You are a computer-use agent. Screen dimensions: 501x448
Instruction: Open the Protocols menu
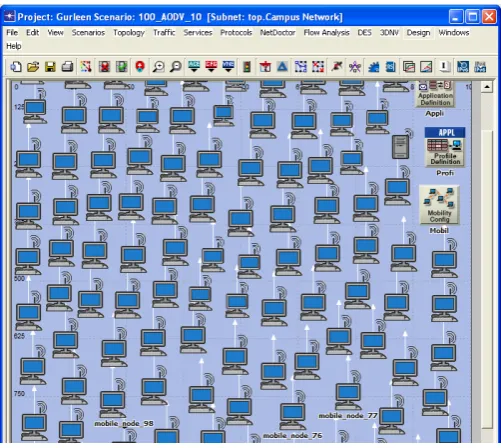236,32
